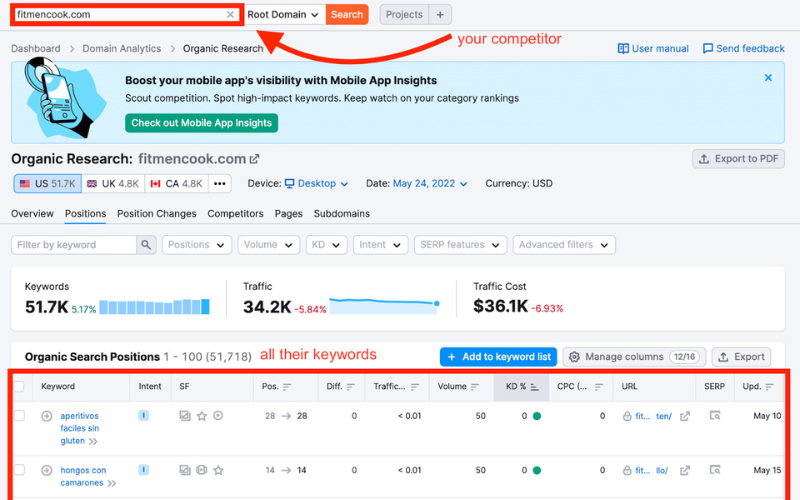This screenshot has width=800, height=500.
Task: Click Add to keyword list button
Action: tap(498, 357)
